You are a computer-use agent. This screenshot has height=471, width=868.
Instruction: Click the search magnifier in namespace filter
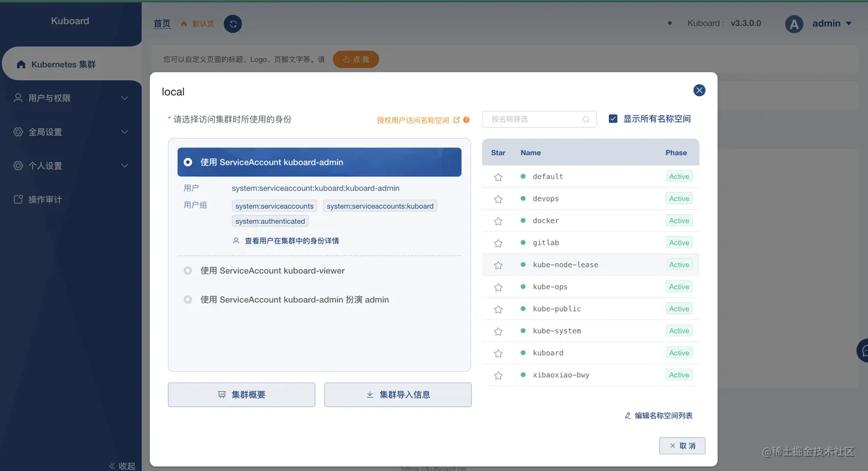(586, 119)
